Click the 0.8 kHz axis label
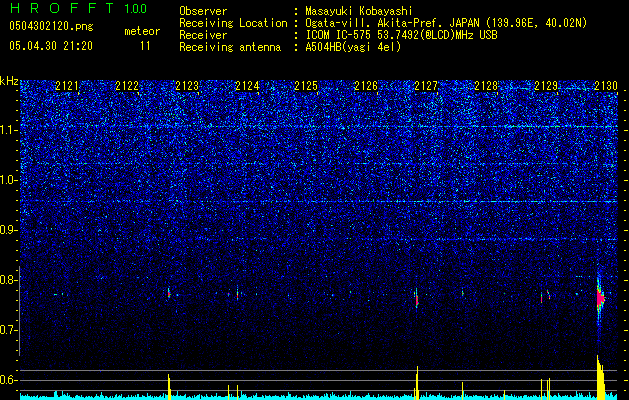 click(9, 280)
